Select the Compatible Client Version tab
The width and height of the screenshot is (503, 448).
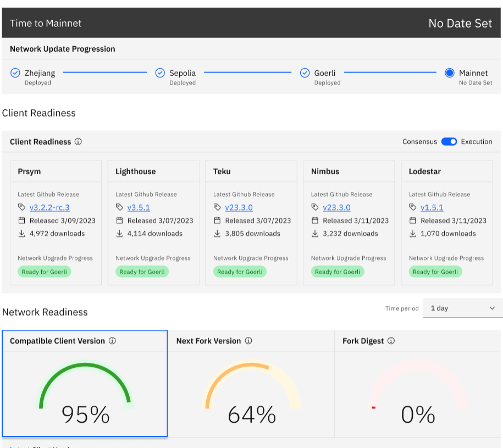click(x=85, y=383)
